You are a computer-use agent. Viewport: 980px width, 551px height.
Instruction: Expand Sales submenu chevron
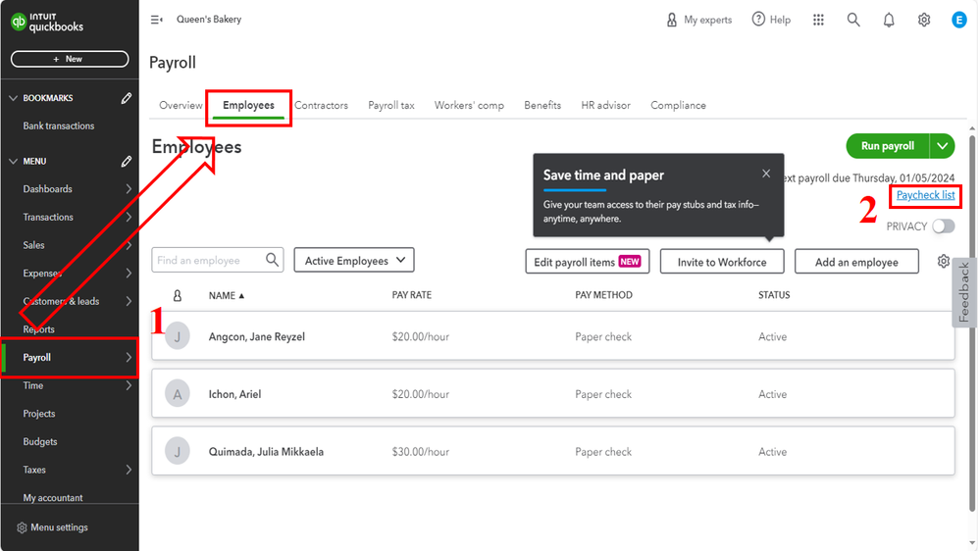129,245
